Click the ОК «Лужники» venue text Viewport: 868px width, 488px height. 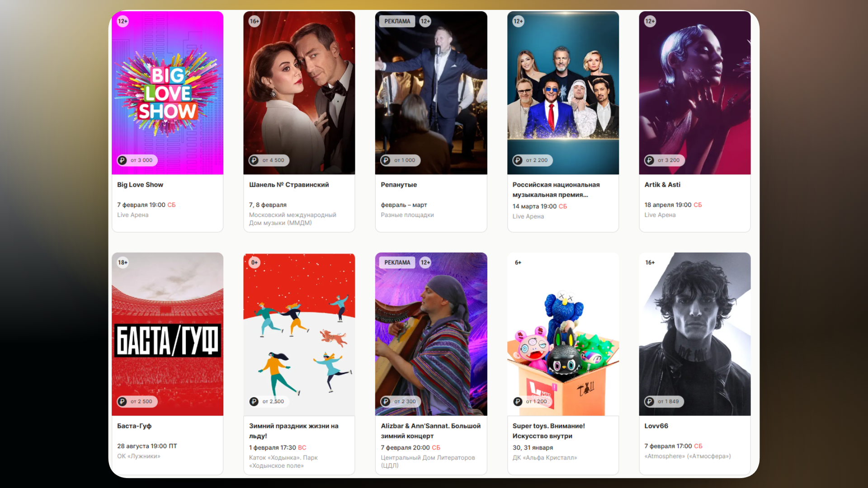pyautogui.click(x=139, y=456)
